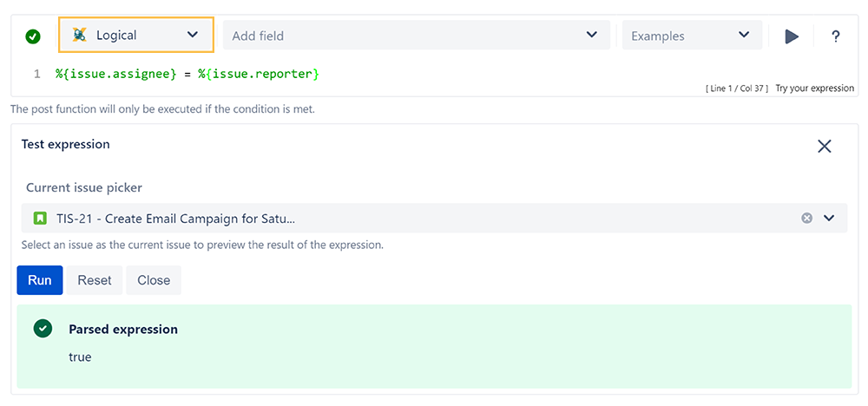Click the Logical mode parser icon
The height and width of the screenshot is (406, 868).
click(x=80, y=35)
